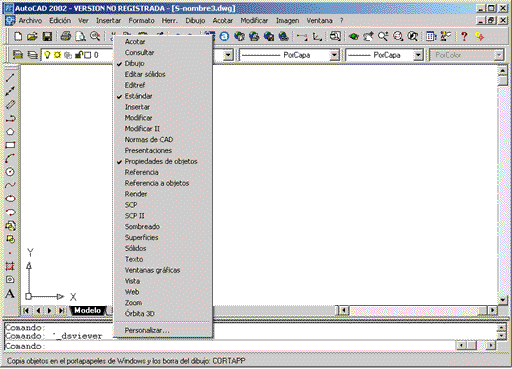
Task: Toggle layer 0 light bulb on/off
Action: click(x=47, y=55)
